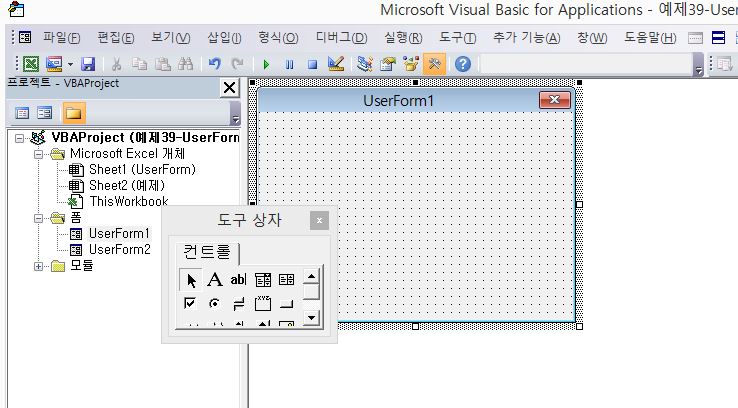The width and height of the screenshot is (738, 408).
Task: Collapse the VBAProject root node
Action: [x=19, y=138]
